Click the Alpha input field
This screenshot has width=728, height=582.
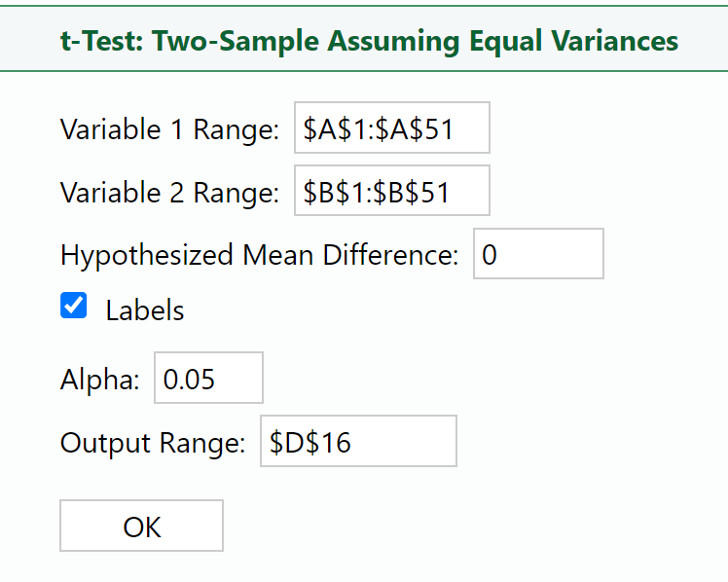pos(208,378)
